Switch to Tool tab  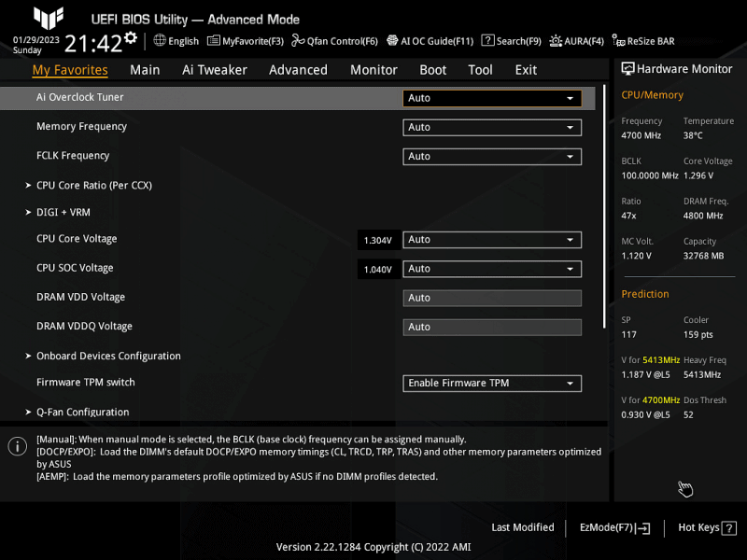(480, 70)
